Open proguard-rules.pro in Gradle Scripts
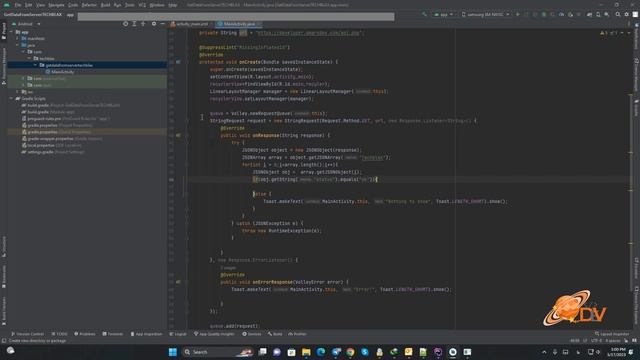This screenshot has width=640, height=360. pyautogui.click(x=65, y=118)
